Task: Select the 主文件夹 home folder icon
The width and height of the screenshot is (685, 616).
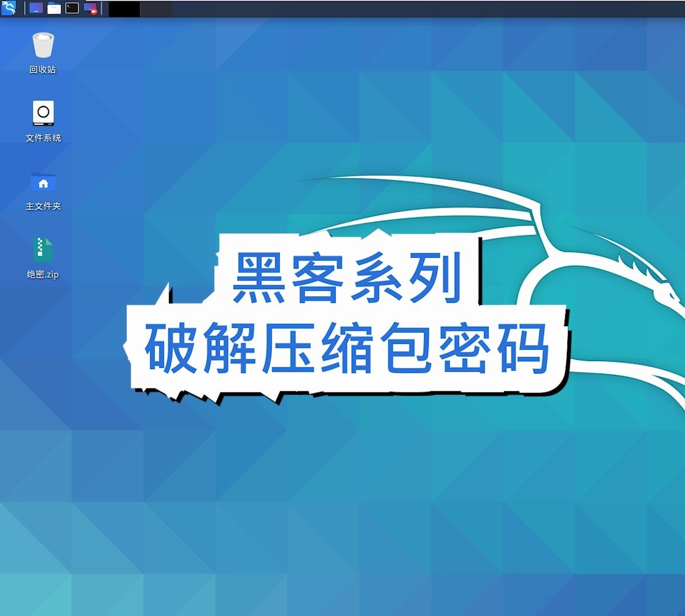Action: tap(43, 182)
